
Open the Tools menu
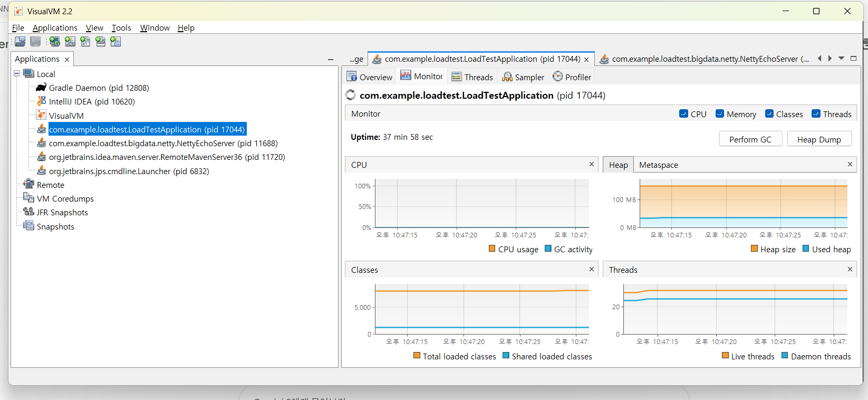pyautogui.click(x=121, y=27)
